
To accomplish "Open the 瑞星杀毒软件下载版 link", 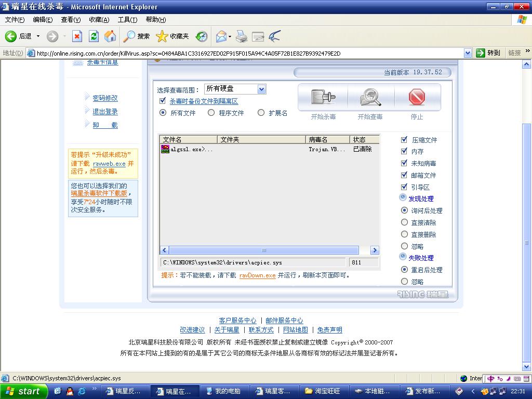I will (99, 193).
